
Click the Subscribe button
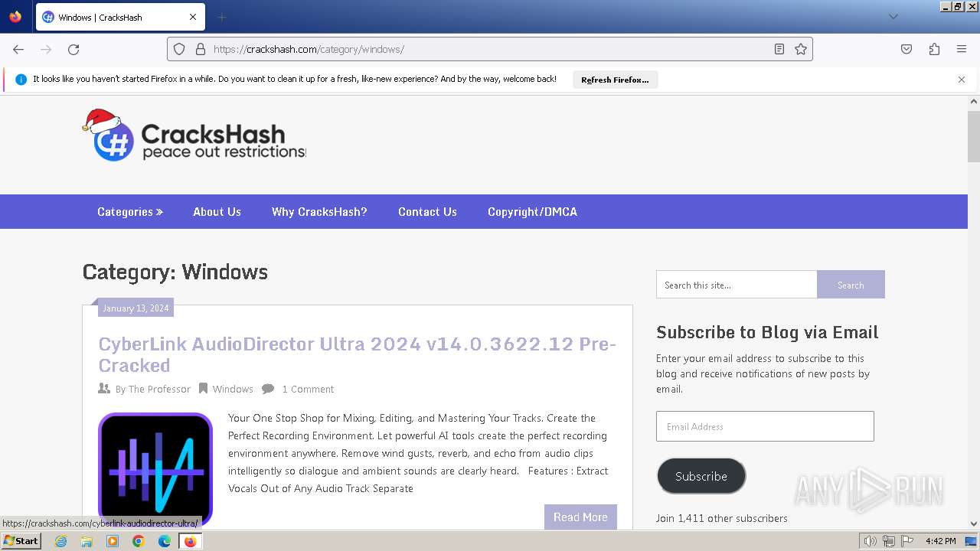(x=701, y=476)
